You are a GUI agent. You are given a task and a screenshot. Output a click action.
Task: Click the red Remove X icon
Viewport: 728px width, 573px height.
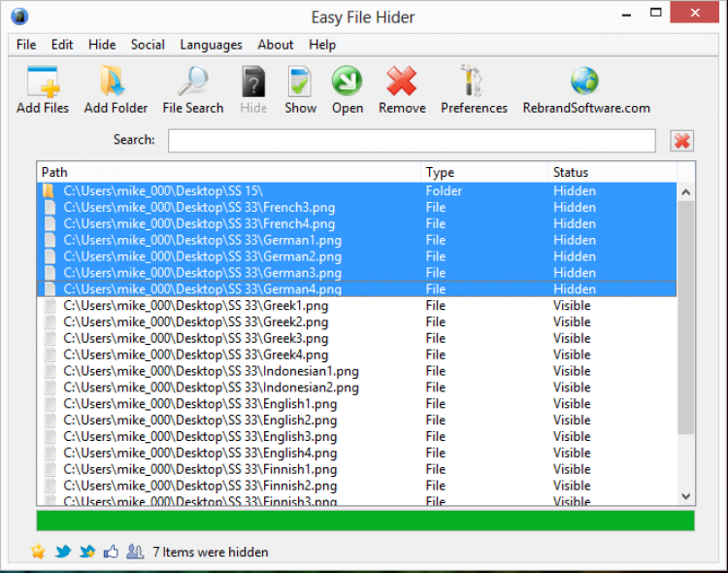click(x=402, y=81)
